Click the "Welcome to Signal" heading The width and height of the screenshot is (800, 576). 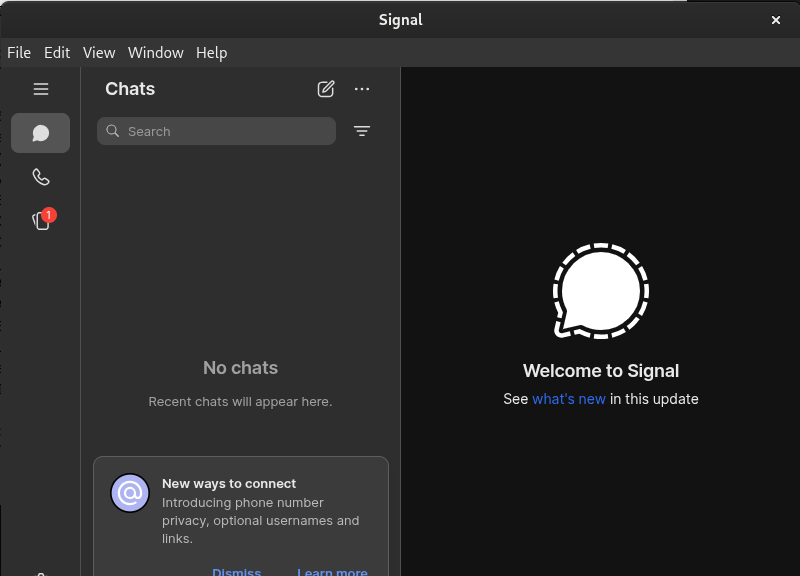601,371
